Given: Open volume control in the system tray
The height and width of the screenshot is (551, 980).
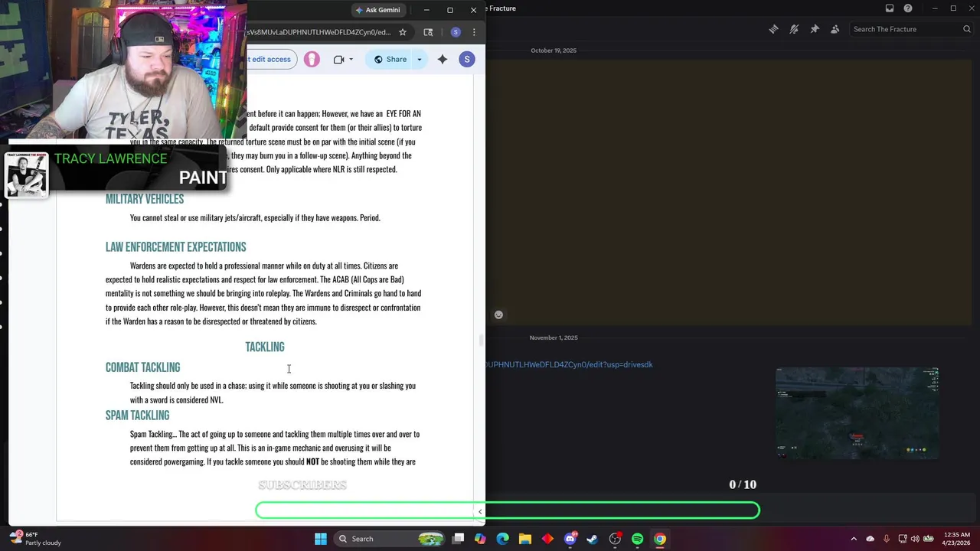Looking at the screenshot, I should [x=915, y=539].
